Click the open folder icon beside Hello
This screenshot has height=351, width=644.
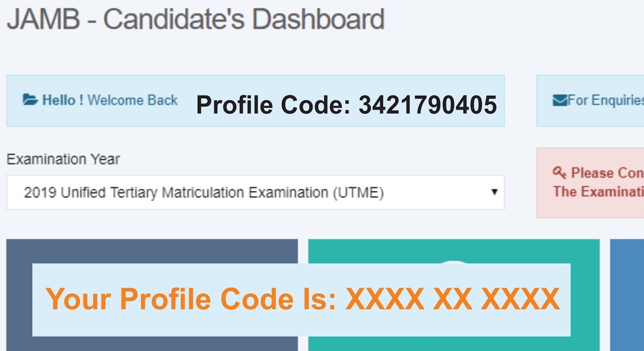coord(30,100)
